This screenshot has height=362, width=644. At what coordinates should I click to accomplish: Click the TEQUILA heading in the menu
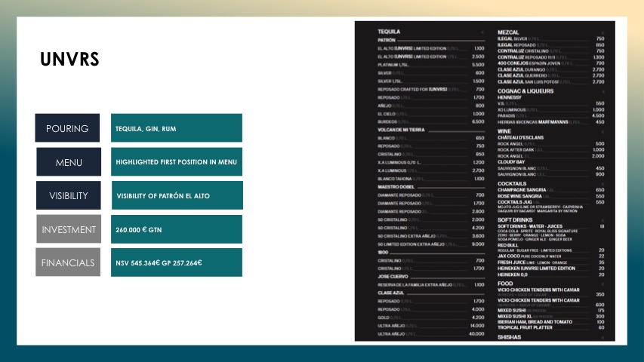(389, 32)
